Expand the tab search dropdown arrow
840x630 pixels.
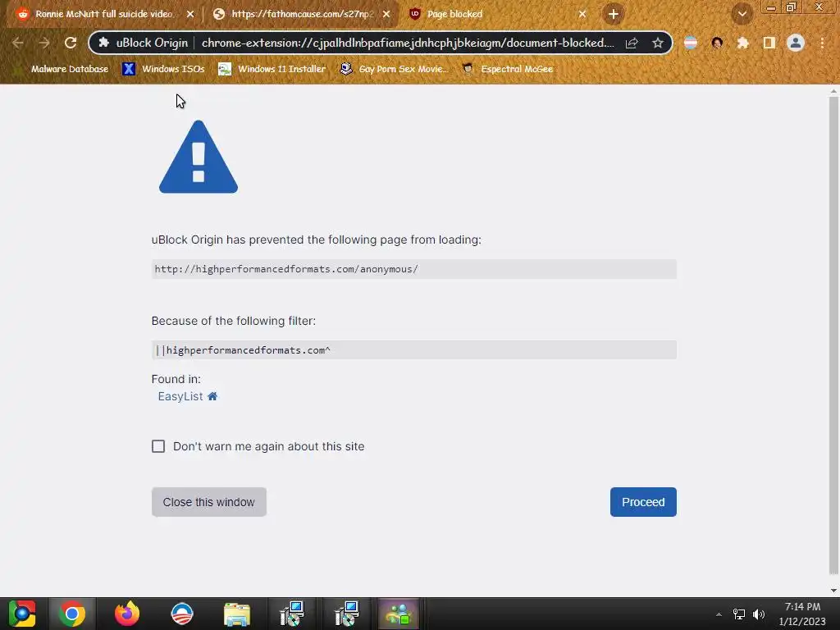click(742, 14)
